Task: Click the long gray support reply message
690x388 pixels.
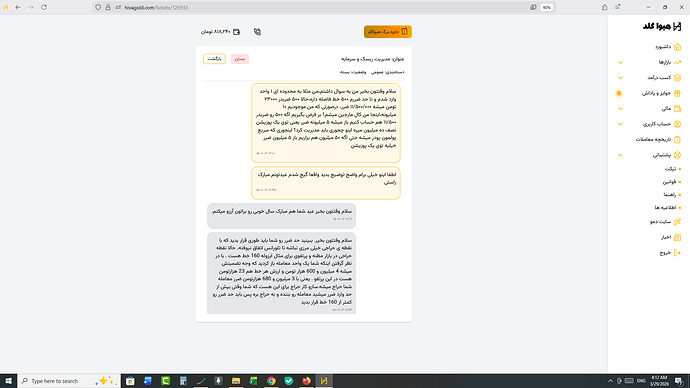Action: 282,273
